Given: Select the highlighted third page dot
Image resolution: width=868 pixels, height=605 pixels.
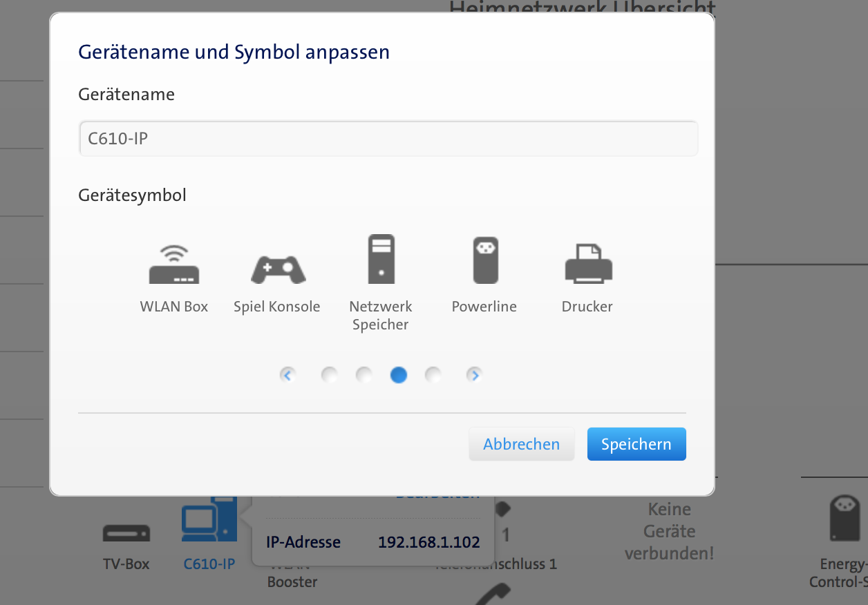Looking at the screenshot, I should [x=399, y=375].
